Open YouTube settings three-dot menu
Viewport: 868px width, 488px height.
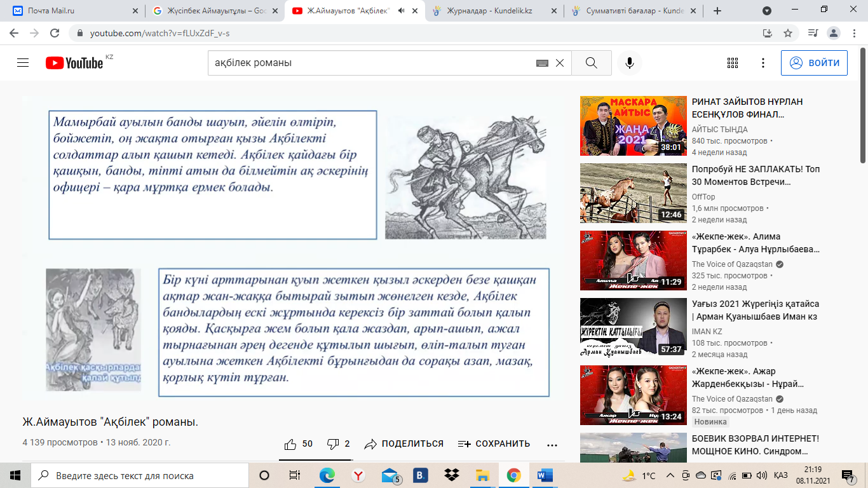[x=764, y=63]
